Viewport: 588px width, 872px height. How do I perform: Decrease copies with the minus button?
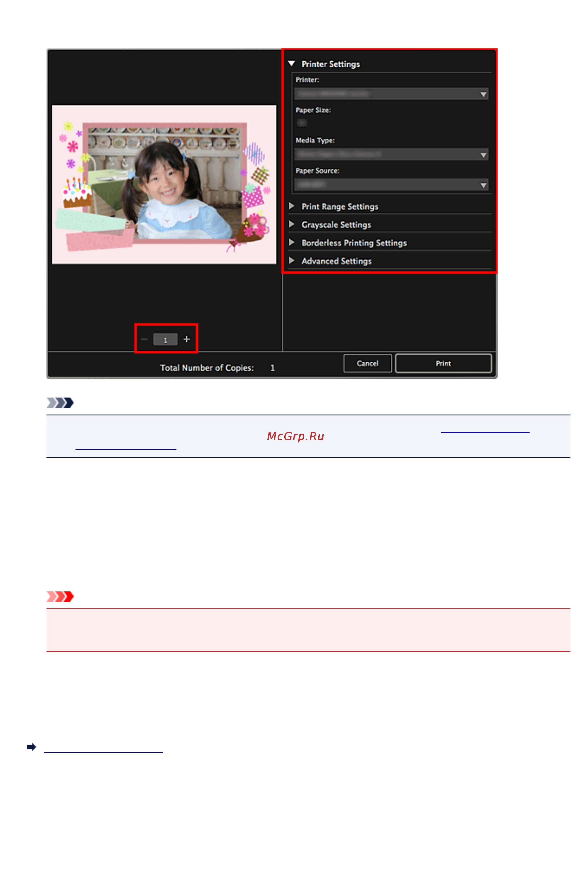coord(144,339)
